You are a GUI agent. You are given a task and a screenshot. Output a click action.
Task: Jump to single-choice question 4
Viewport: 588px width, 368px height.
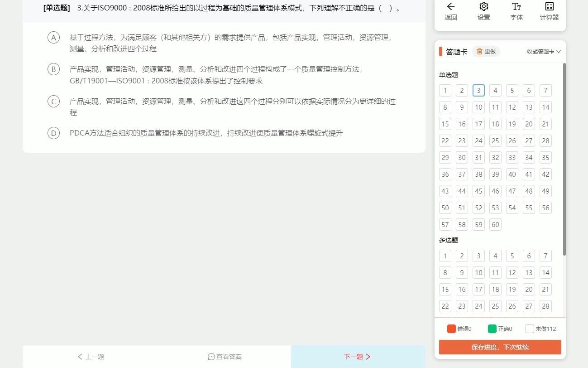pyautogui.click(x=495, y=90)
